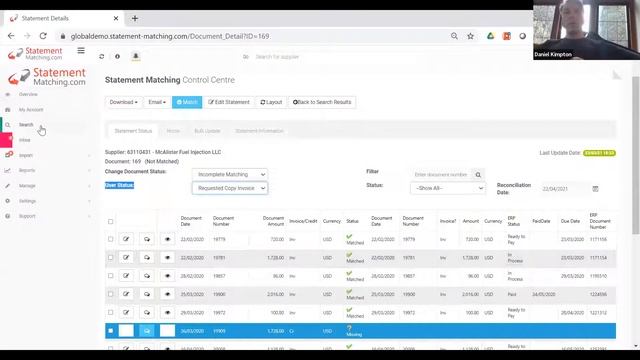Tick the checkbox for document 19781
The width and height of the screenshot is (640, 360).
click(x=111, y=258)
